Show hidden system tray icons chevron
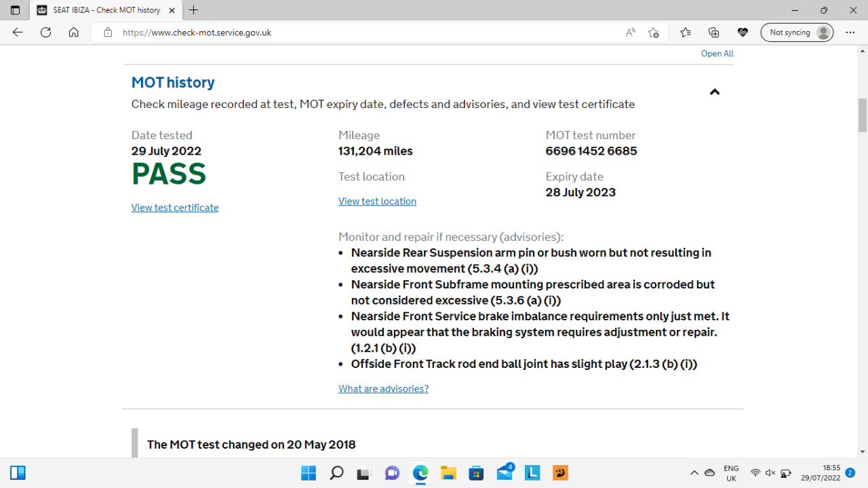Screen dimensions: 868x488 tap(694, 473)
